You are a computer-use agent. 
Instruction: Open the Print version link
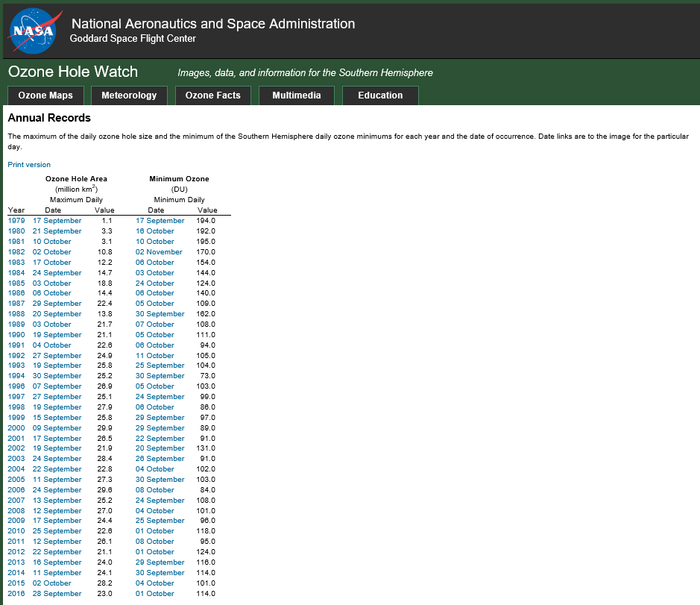click(x=29, y=164)
